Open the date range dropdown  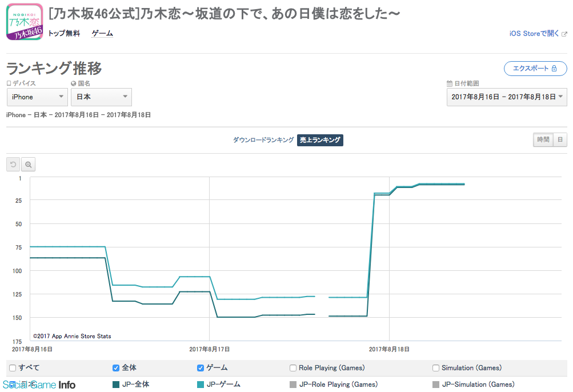tap(507, 97)
